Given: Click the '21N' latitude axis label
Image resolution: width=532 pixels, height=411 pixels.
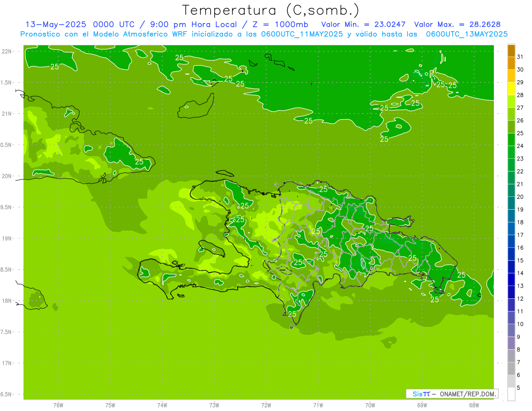Looking at the screenshot, I should (7, 114).
